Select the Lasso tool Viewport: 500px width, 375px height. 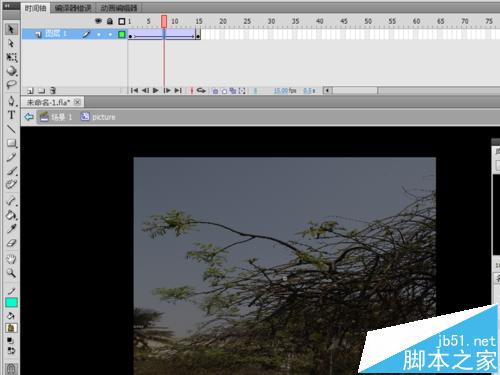click(x=11, y=84)
